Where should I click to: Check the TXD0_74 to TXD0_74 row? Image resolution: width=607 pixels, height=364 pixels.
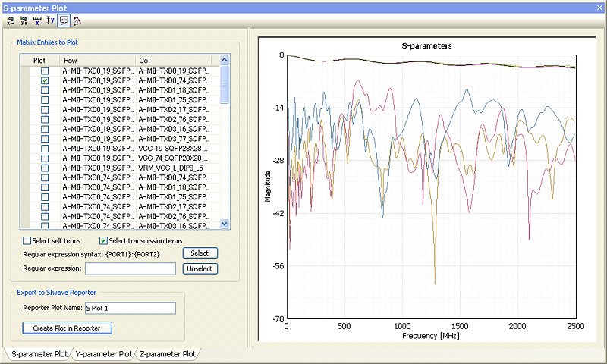(x=45, y=177)
